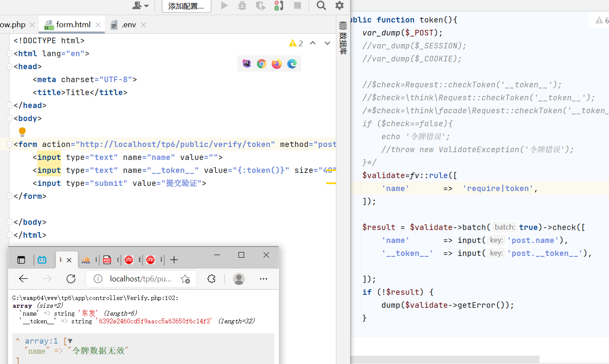The width and height of the screenshot is (609, 364).
Task: Open the 数据库 database side panel
Action: (343, 38)
